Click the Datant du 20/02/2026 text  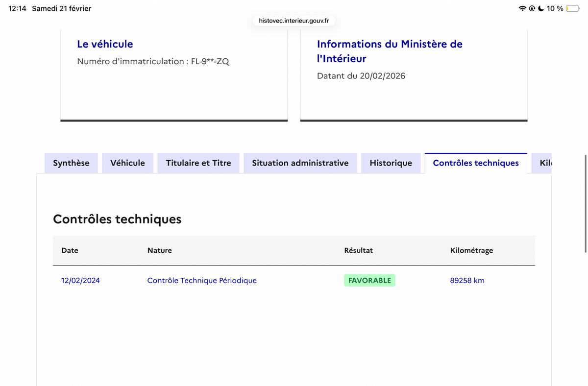(x=361, y=76)
